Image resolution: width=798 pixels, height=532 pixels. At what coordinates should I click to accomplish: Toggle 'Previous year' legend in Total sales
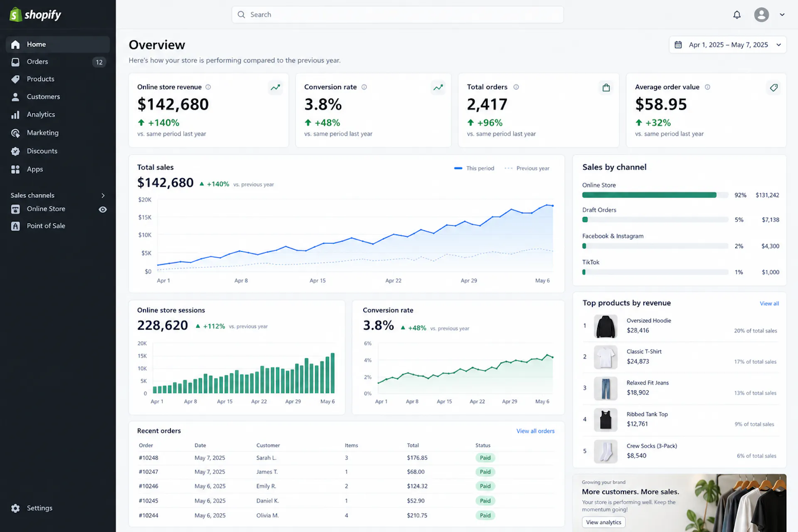[527, 168]
